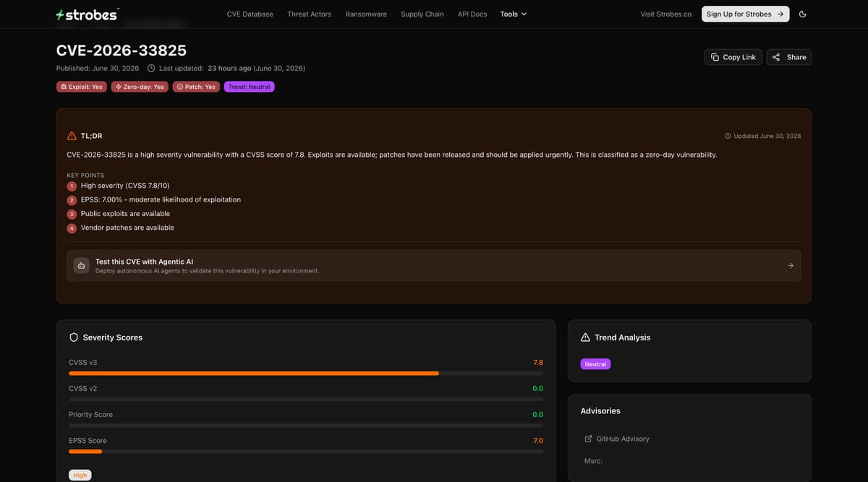This screenshot has width=868, height=482.
Task: Click key point number 3 circle
Action: pyautogui.click(x=72, y=215)
